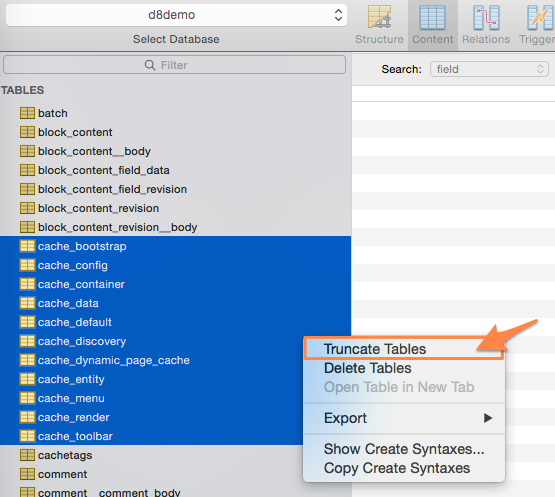The image size is (555, 497).
Task: Open the d8demo database selector dropdown
Action: pyautogui.click(x=176, y=15)
